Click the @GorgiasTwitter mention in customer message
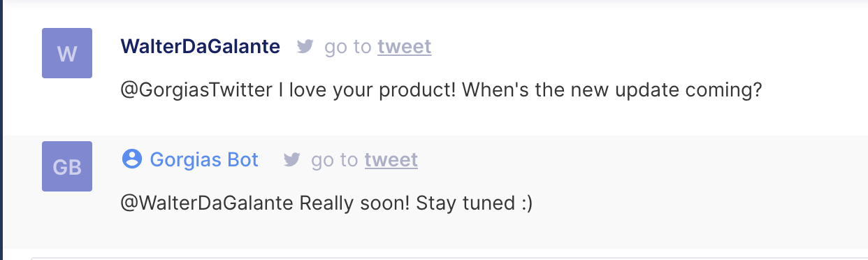 pos(196,91)
